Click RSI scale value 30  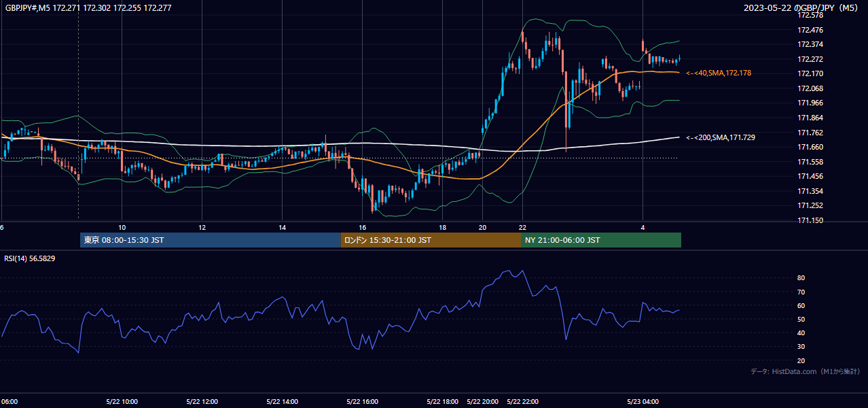801,347
